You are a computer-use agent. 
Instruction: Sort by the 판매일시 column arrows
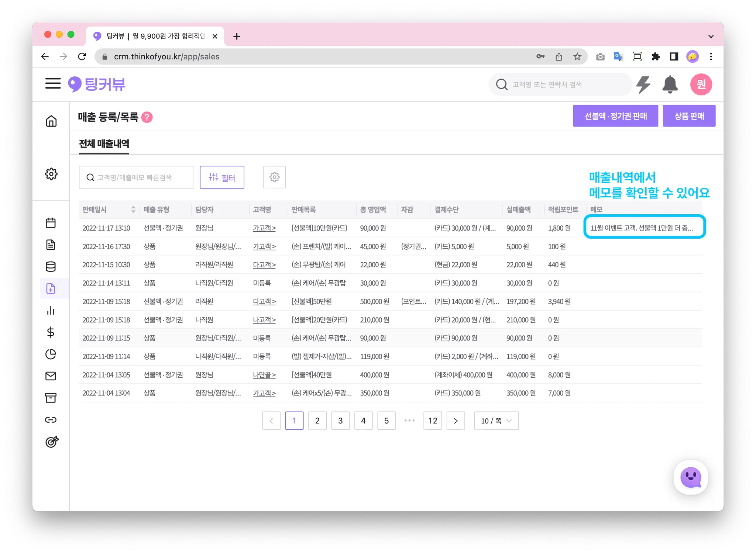pyautogui.click(x=133, y=210)
